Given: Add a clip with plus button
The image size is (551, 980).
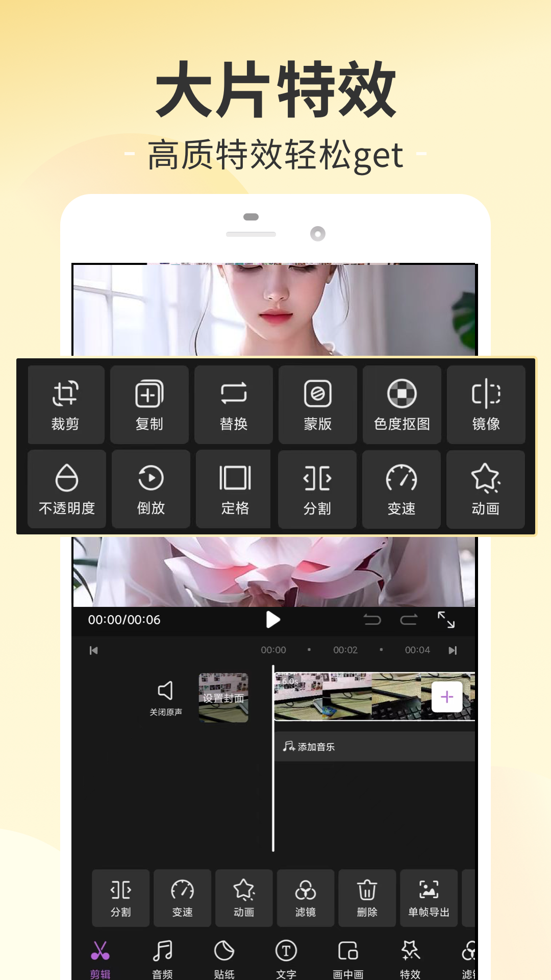Looking at the screenshot, I should click(x=447, y=697).
